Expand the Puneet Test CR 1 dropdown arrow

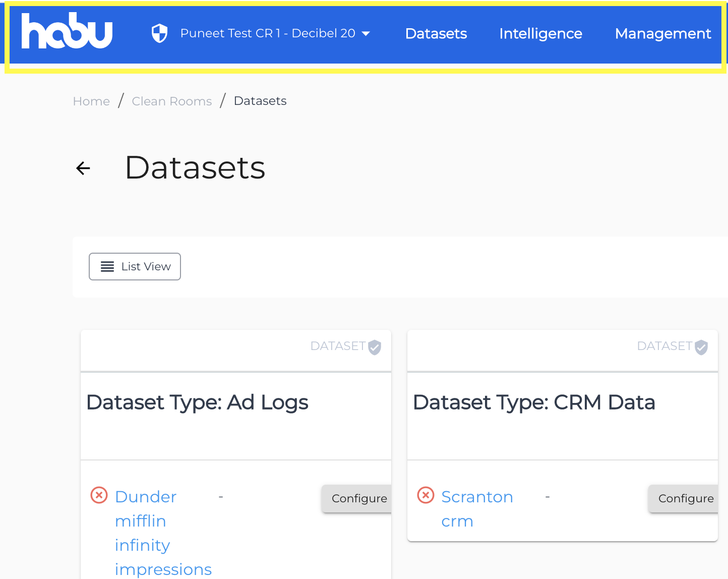click(x=367, y=34)
